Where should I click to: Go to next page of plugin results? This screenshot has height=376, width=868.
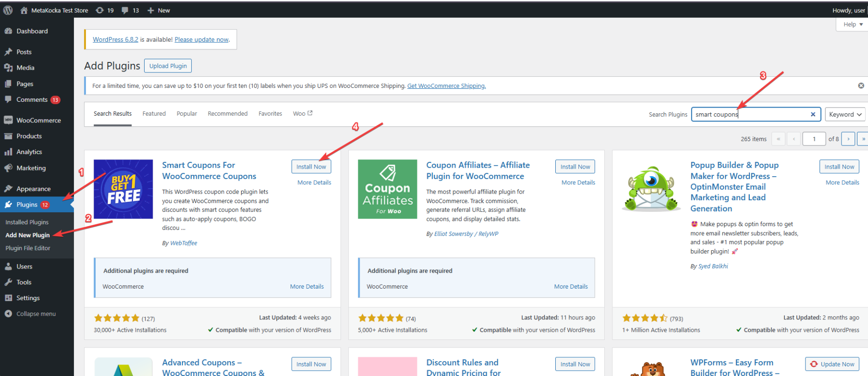[848, 139]
